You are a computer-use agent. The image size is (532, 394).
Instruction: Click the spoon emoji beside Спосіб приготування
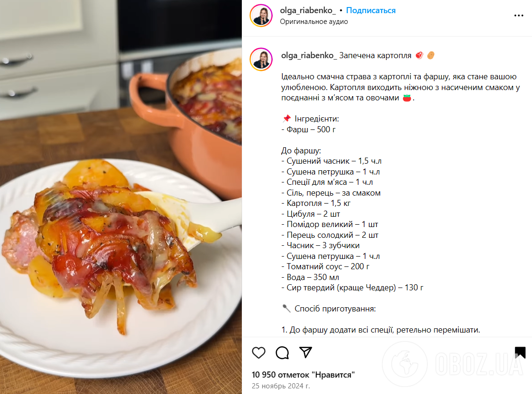pos(287,309)
